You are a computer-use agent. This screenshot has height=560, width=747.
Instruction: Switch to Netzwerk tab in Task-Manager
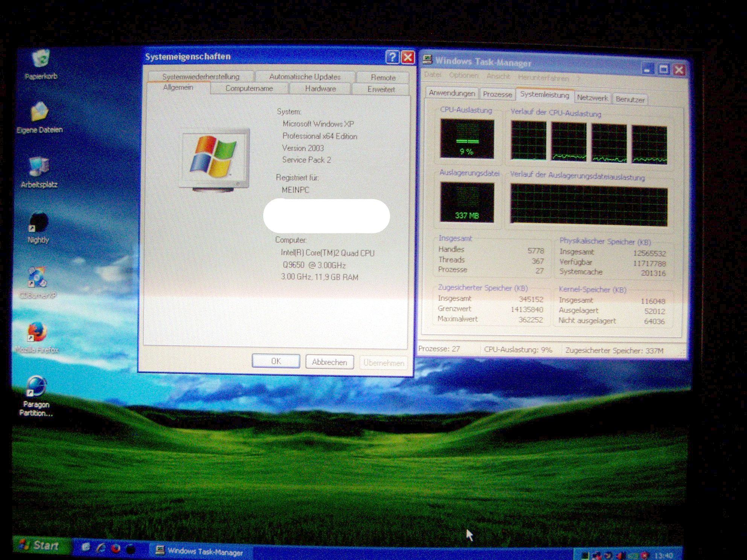coord(592,98)
